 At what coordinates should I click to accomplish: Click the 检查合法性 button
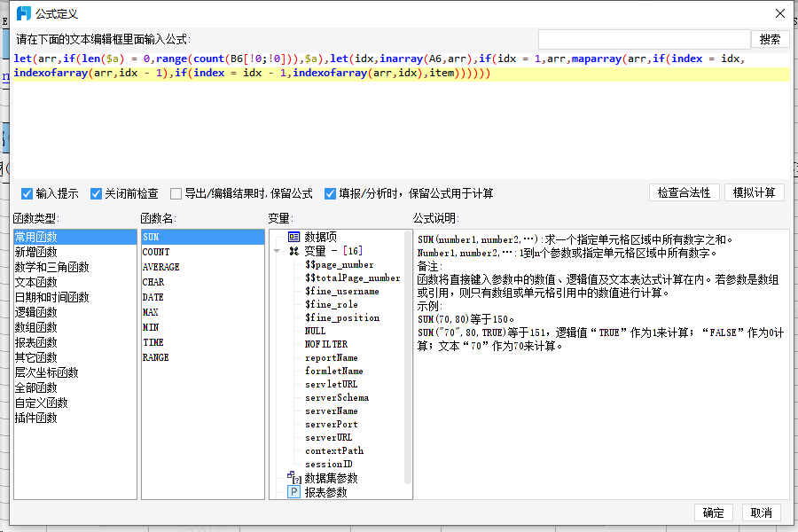(x=684, y=193)
